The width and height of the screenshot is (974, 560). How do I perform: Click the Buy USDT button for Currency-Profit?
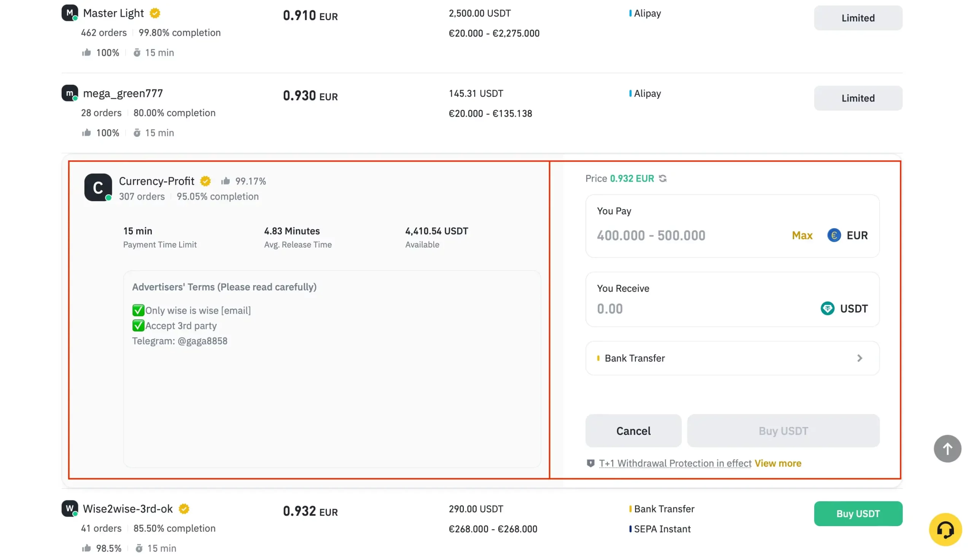pyautogui.click(x=783, y=430)
